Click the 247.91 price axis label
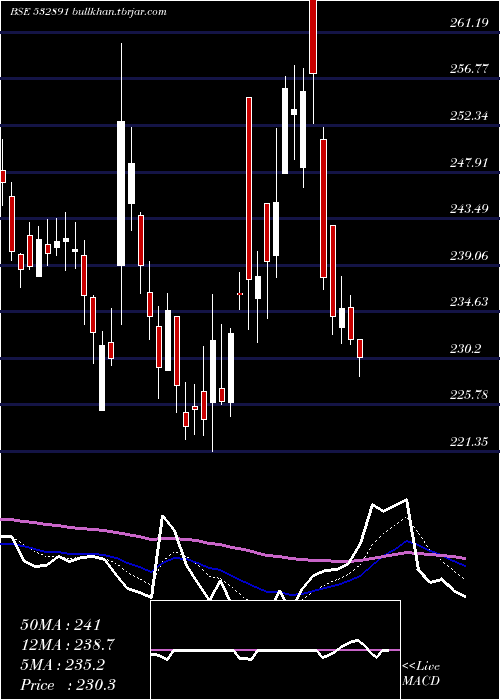Viewport: 500px width, 700px height. click(x=469, y=162)
